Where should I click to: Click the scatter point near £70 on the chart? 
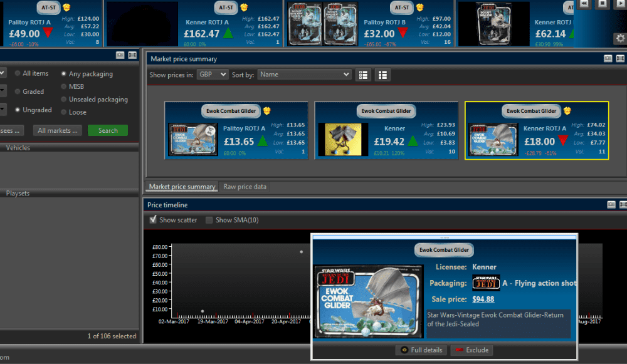(x=302, y=252)
